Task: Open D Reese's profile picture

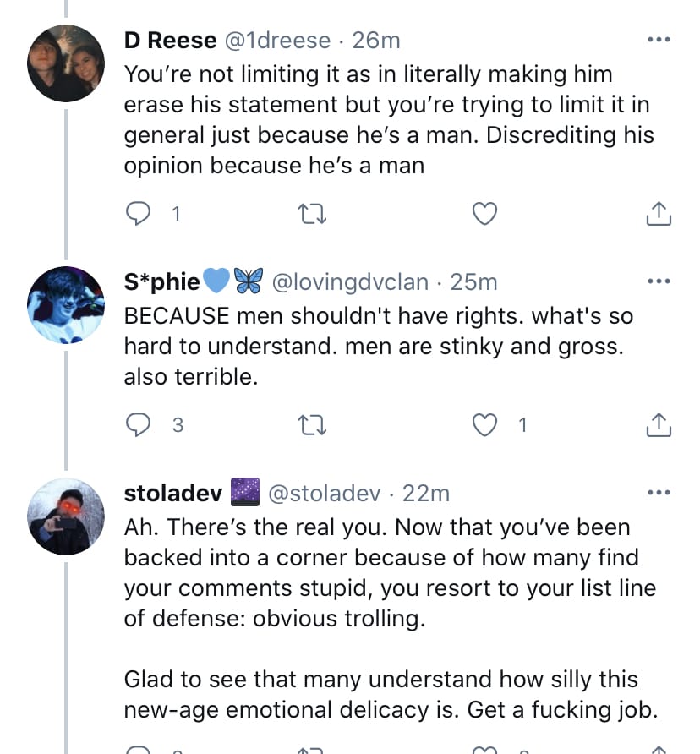Action: point(66,63)
